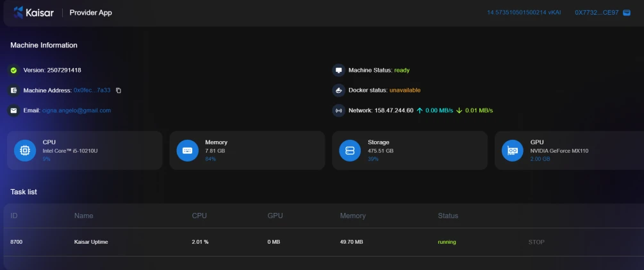The height and width of the screenshot is (270, 644).
Task: Click the Kaisar logo icon
Action: coord(19,12)
